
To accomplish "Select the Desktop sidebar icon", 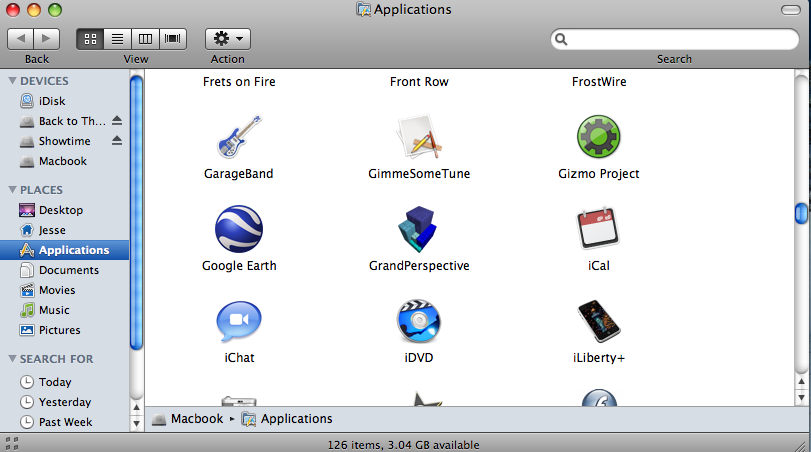I will [27, 210].
